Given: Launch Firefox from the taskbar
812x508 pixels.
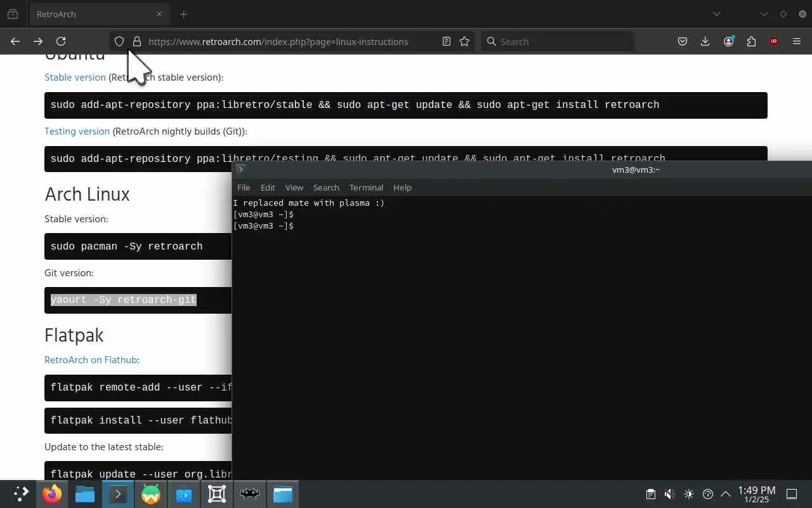Looking at the screenshot, I should click(52, 494).
